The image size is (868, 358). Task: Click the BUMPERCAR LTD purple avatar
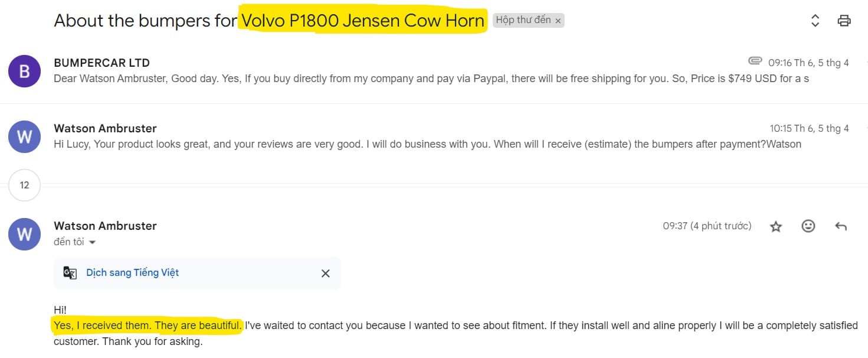coord(24,71)
